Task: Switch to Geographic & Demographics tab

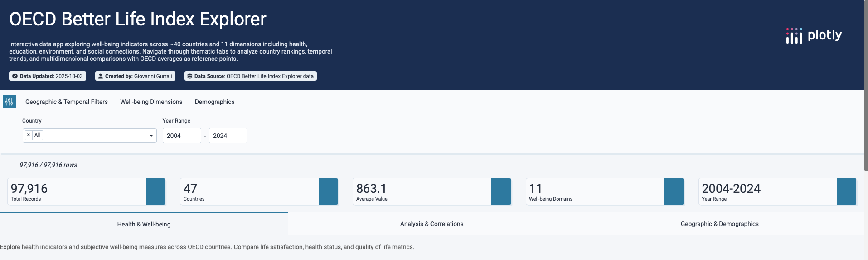Action: pos(720,224)
